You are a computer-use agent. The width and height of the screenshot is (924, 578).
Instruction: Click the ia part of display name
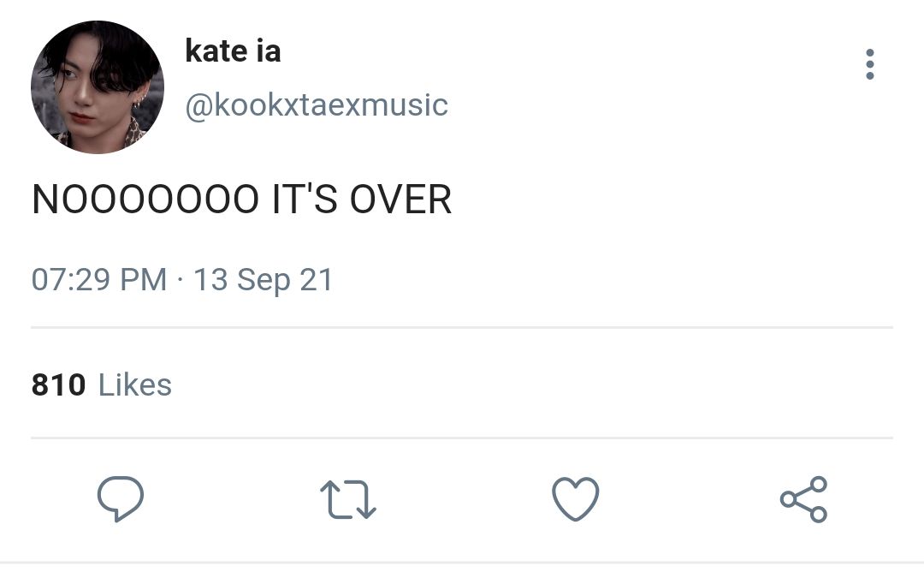tap(269, 51)
